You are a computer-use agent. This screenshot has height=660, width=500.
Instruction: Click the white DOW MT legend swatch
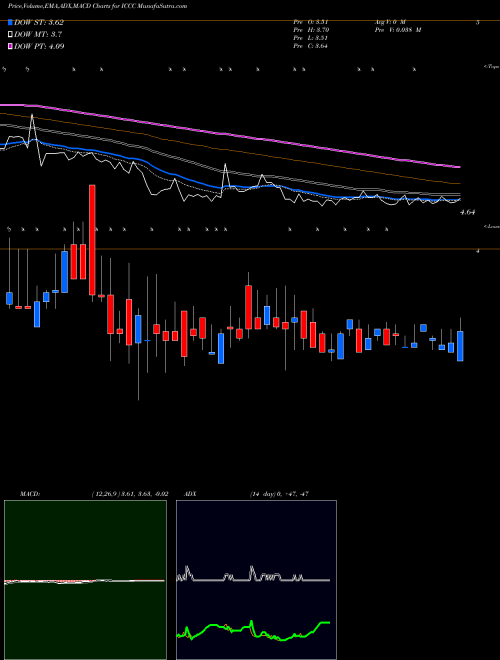coord(11,35)
